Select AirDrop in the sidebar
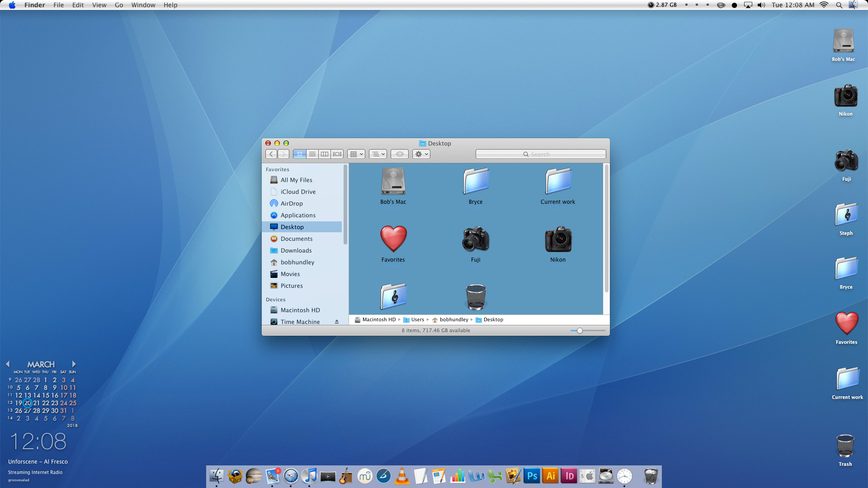Viewport: 868px width, 488px height. point(292,203)
